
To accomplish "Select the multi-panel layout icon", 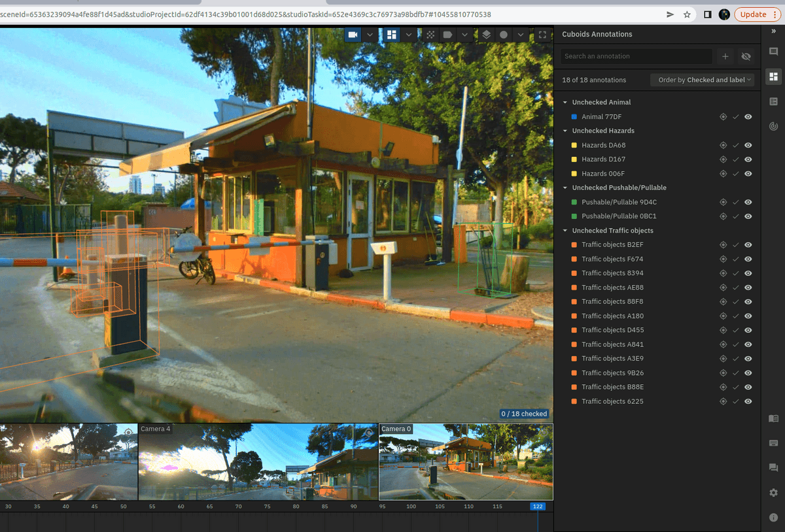I will [x=392, y=35].
